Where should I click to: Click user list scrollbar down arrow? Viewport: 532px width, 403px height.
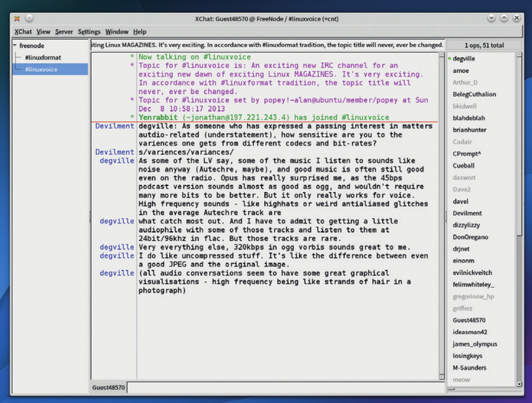[519, 384]
